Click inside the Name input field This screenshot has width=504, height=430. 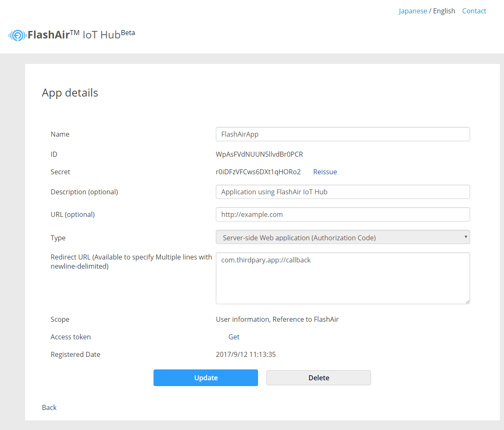(x=343, y=134)
